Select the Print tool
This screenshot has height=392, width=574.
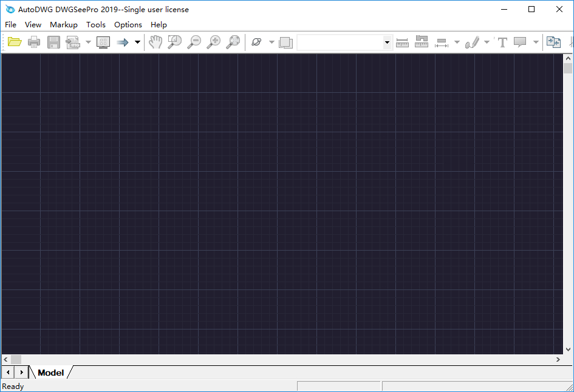pyautogui.click(x=34, y=42)
